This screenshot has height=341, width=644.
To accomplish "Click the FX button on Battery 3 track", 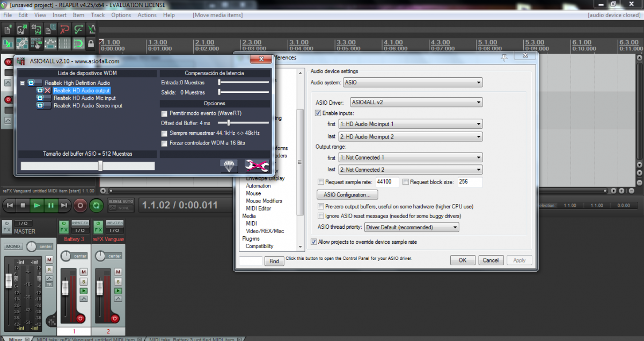I will coord(64,227).
